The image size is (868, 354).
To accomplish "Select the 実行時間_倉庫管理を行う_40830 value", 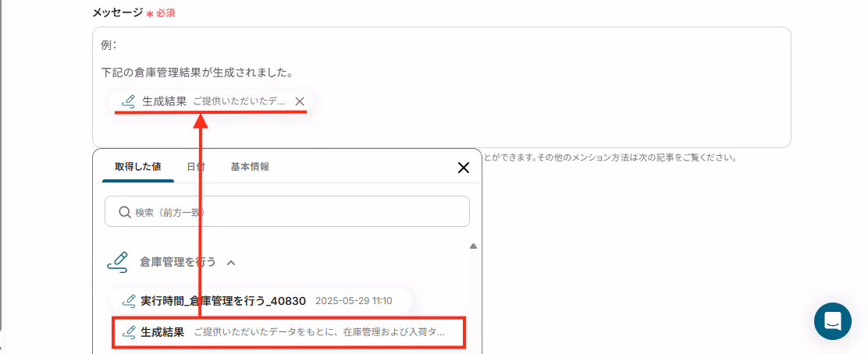I will point(261,301).
